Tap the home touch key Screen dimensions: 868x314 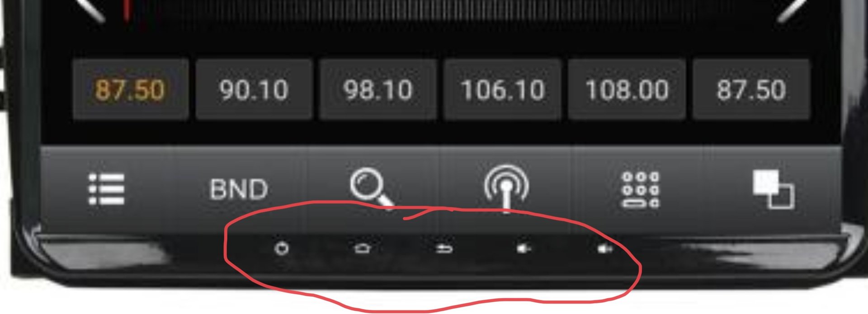click(x=362, y=248)
